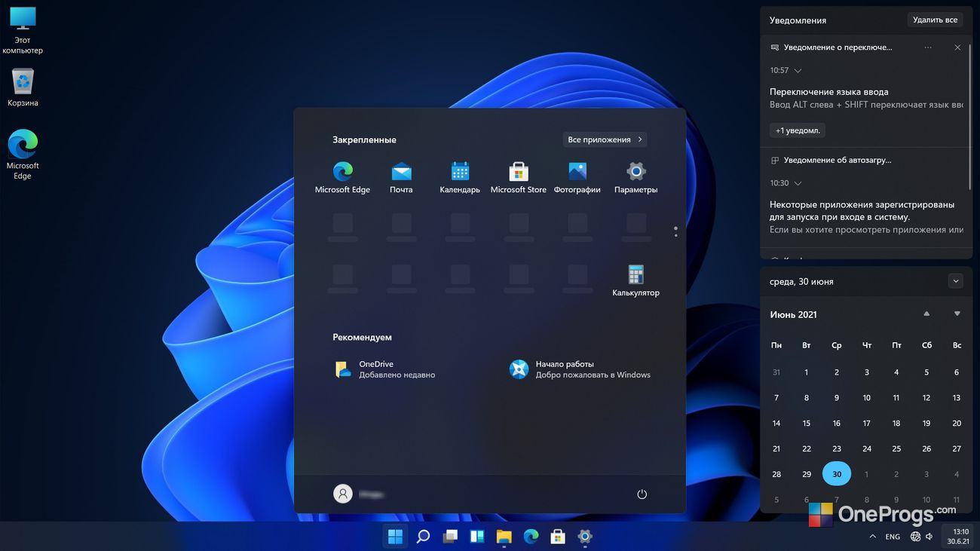Go to next month arrow
The width and height of the screenshot is (980, 551).
click(x=957, y=314)
